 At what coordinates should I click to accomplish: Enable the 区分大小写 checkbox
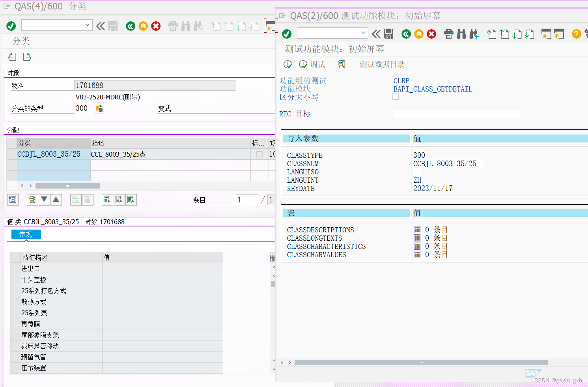(396, 96)
